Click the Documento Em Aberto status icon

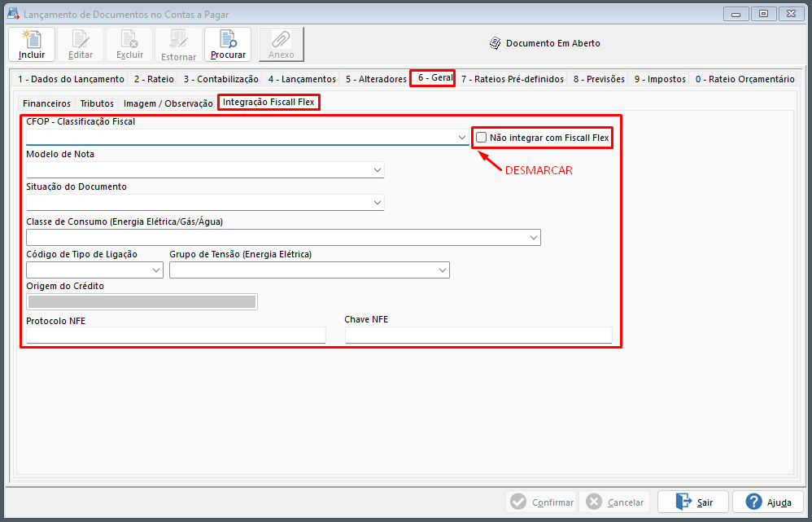click(x=495, y=43)
